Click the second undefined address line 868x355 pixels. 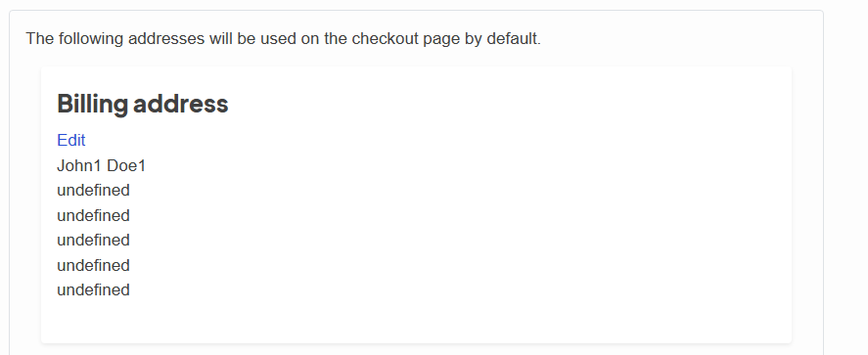[93, 215]
